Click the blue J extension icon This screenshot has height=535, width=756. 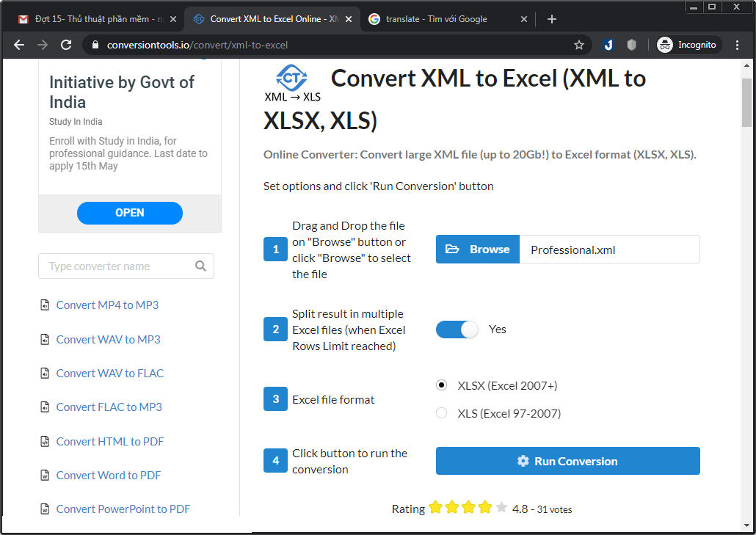(608, 44)
